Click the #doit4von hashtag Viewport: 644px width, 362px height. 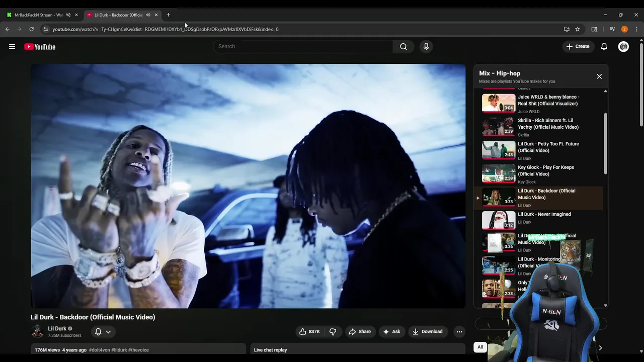[x=99, y=350]
